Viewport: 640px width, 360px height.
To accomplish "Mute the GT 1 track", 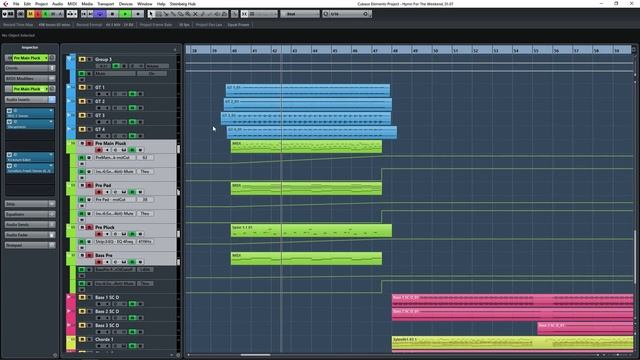I will (82, 87).
